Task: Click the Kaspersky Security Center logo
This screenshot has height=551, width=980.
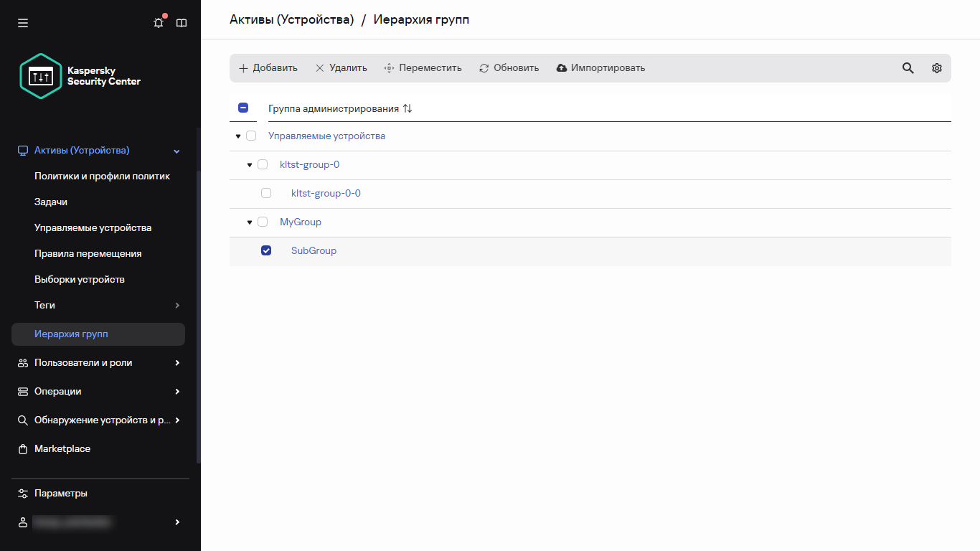Action: click(79, 75)
